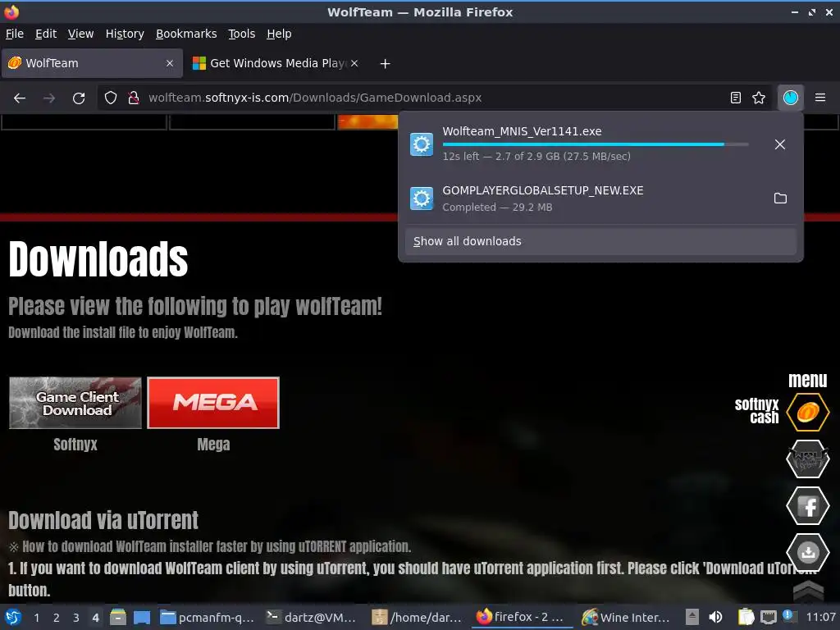Viewport: 840px width, 630px height.
Task: Switch to virtual desktop 1
Action: click(36, 618)
